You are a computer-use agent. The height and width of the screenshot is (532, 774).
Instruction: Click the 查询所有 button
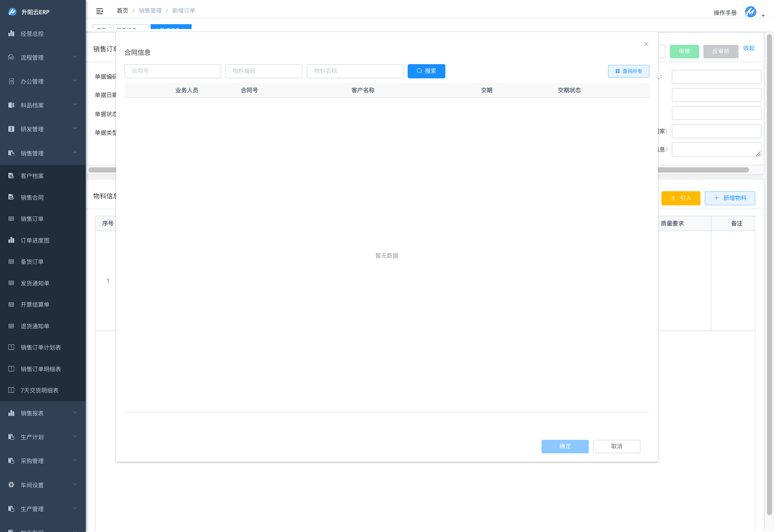coord(628,71)
